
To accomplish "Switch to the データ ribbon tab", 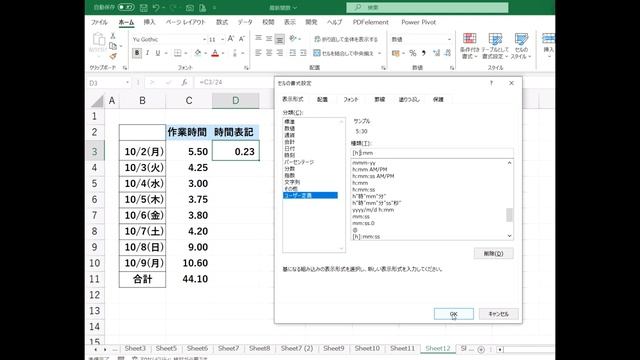I will (x=245, y=22).
